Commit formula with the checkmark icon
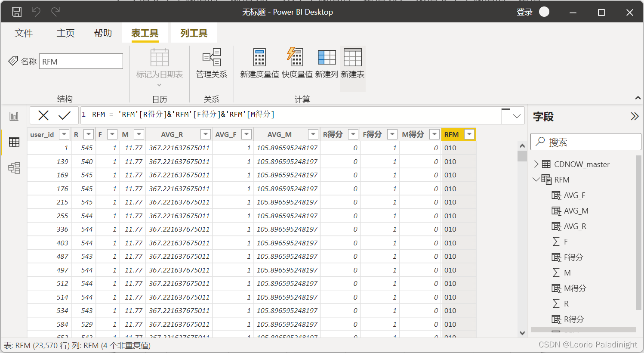This screenshot has width=644, height=353. click(65, 115)
